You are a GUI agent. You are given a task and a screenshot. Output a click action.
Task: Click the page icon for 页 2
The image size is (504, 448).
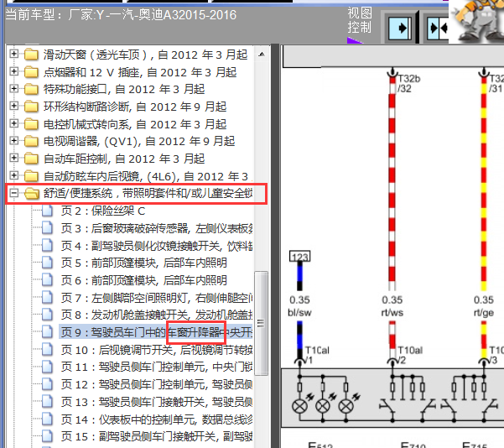(x=47, y=211)
